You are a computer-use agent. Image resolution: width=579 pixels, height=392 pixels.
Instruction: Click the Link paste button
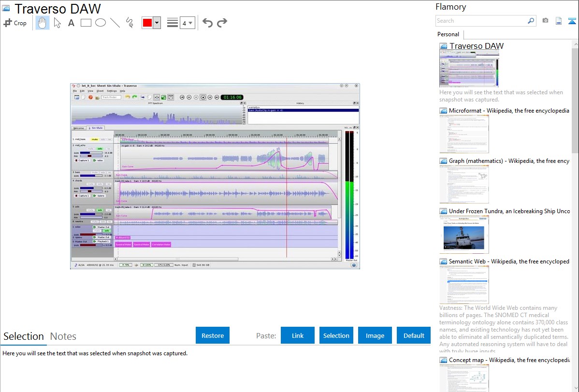pos(298,335)
